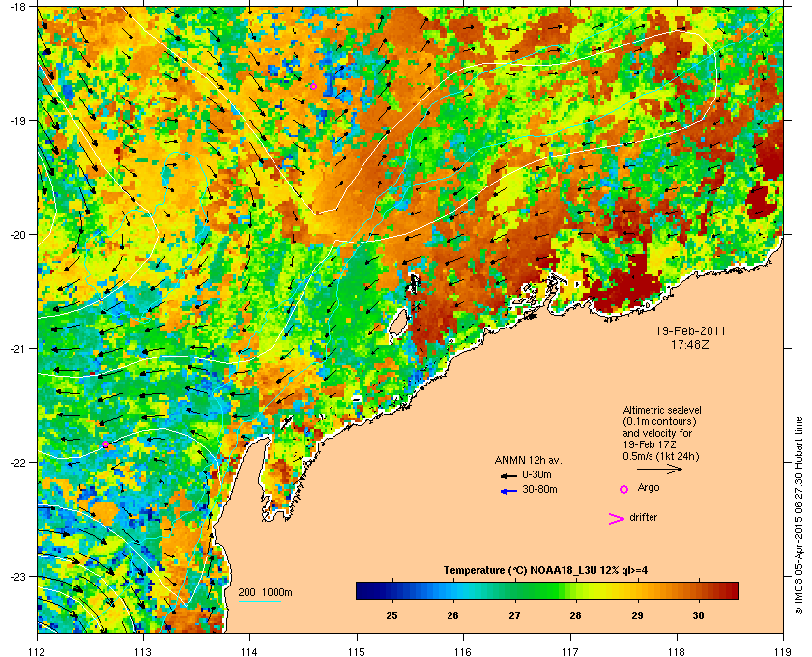Click the colorbar tick label '30'

pyautogui.click(x=698, y=615)
